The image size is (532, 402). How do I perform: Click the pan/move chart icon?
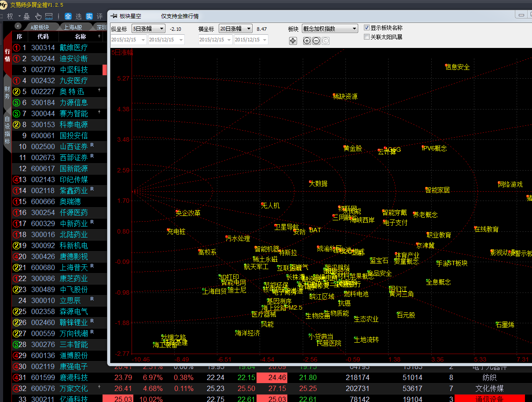293,41
